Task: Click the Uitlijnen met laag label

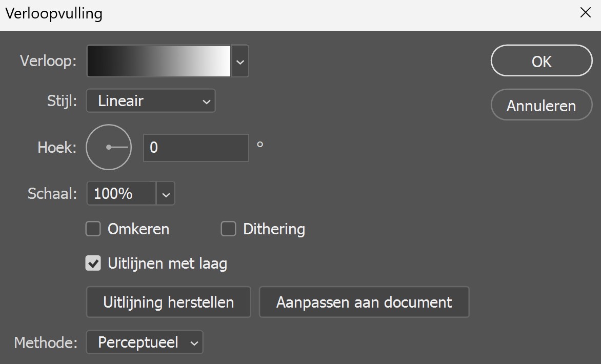Action: coord(167,264)
